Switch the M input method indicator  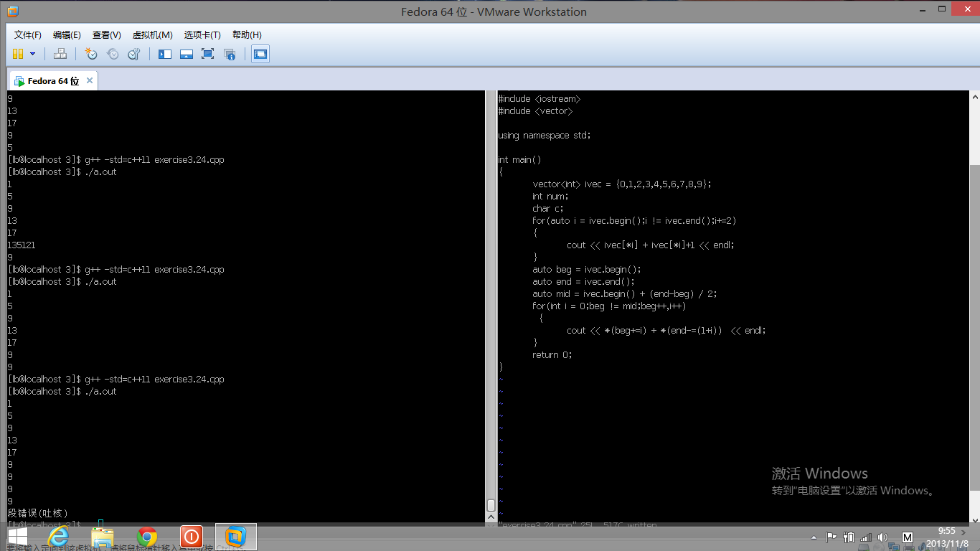907,537
